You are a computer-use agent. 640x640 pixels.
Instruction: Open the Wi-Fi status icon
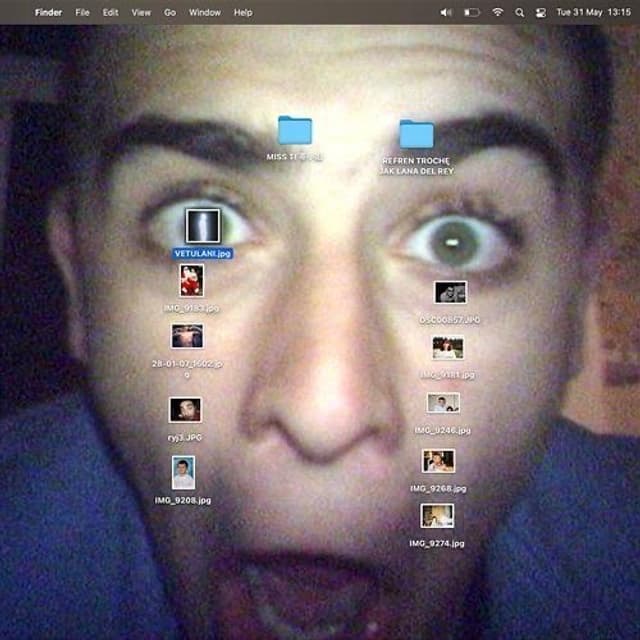tap(497, 13)
